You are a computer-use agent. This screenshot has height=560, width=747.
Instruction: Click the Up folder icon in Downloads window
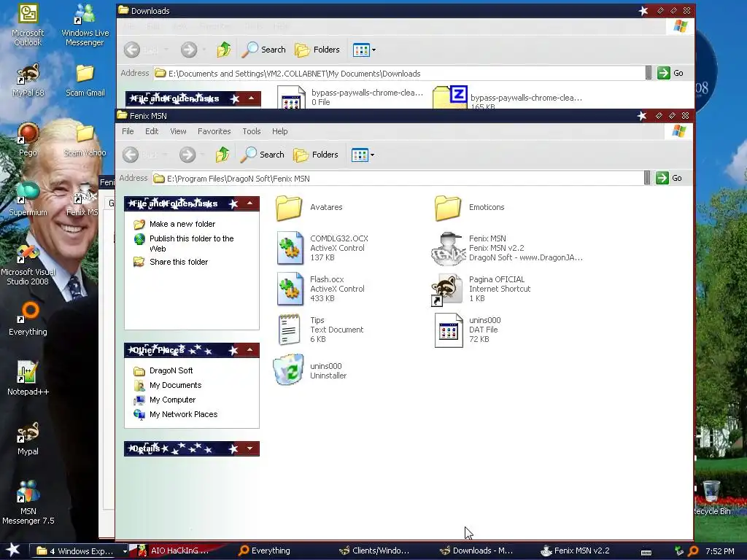(224, 50)
